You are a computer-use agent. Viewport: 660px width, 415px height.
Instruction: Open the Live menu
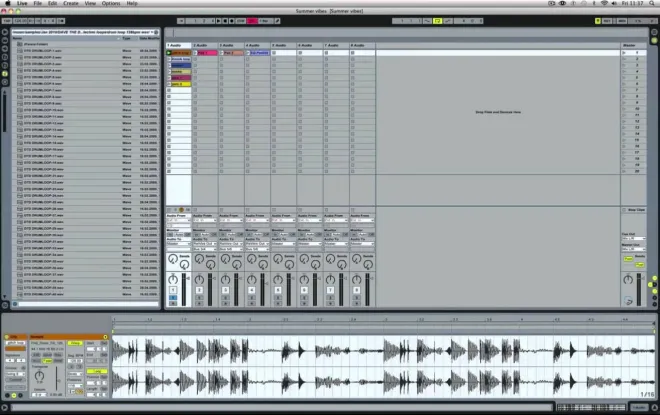22,3
